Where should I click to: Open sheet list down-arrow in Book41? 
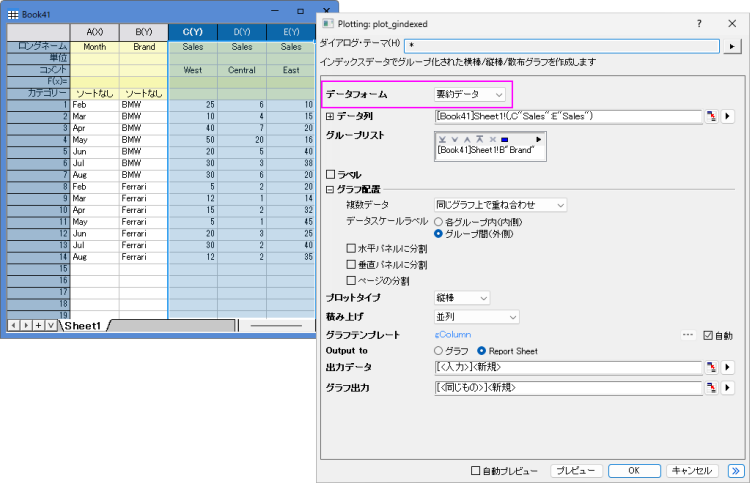pyautogui.click(x=51, y=326)
